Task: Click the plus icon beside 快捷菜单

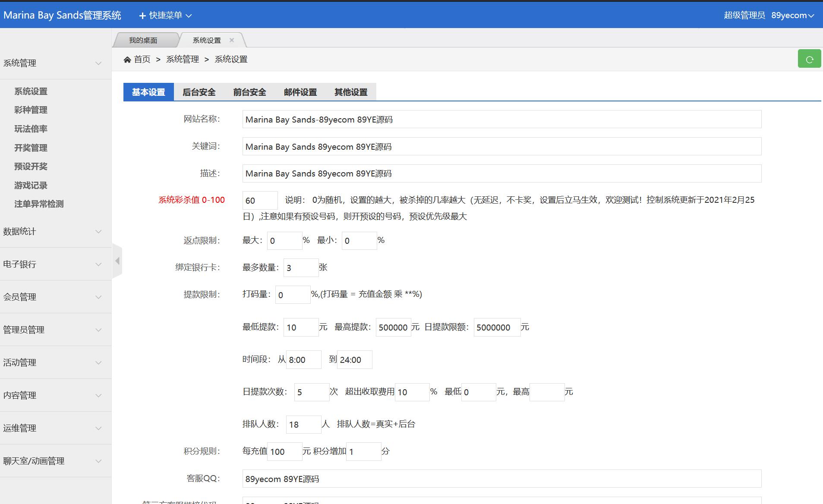Action: (142, 16)
